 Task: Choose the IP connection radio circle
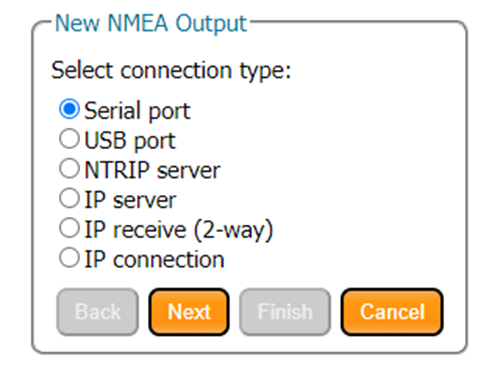click(x=69, y=257)
